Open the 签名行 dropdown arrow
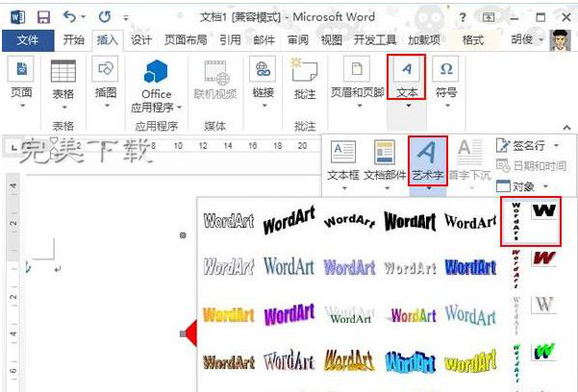578x392 pixels. pyautogui.click(x=557, y=146)
